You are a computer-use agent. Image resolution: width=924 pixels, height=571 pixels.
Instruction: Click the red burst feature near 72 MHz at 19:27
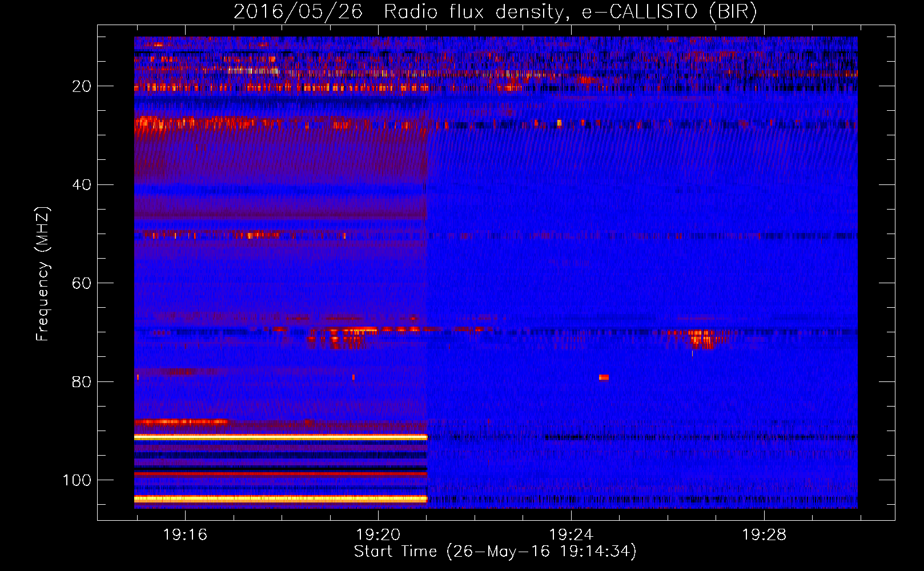pos(701,339)
